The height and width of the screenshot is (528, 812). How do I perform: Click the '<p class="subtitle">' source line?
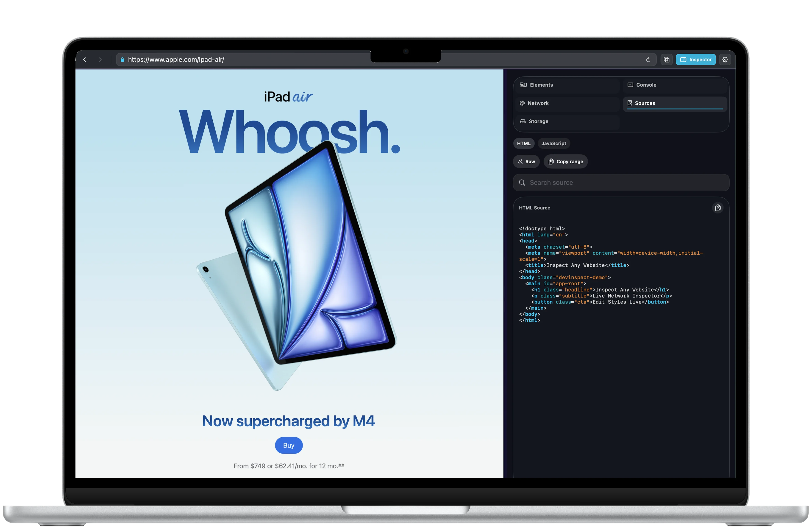point(602,296)
